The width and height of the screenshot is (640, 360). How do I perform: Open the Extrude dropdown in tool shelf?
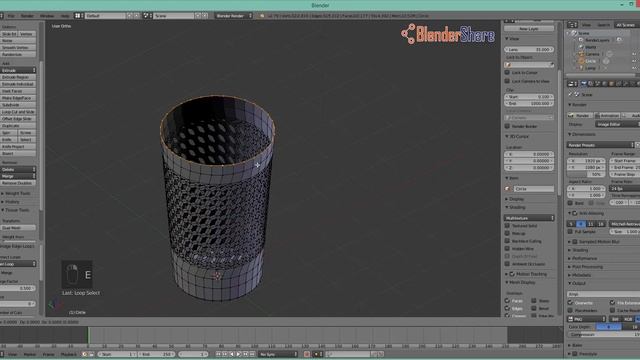coord(18,70)
